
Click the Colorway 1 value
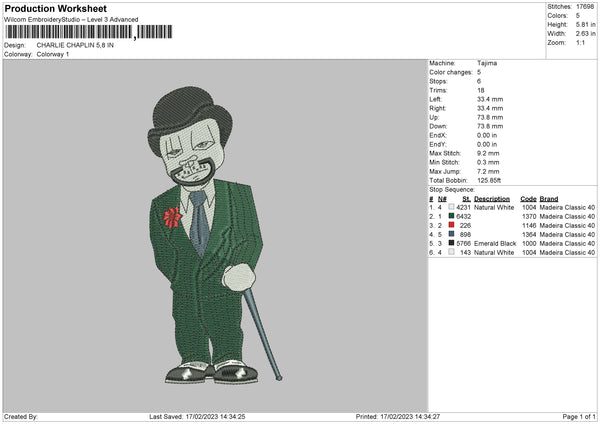tap(53, 54)
